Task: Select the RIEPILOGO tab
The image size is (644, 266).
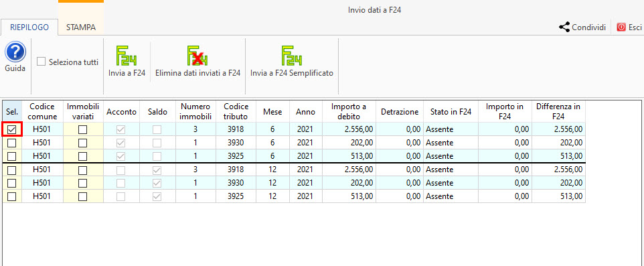Action: 29,27
